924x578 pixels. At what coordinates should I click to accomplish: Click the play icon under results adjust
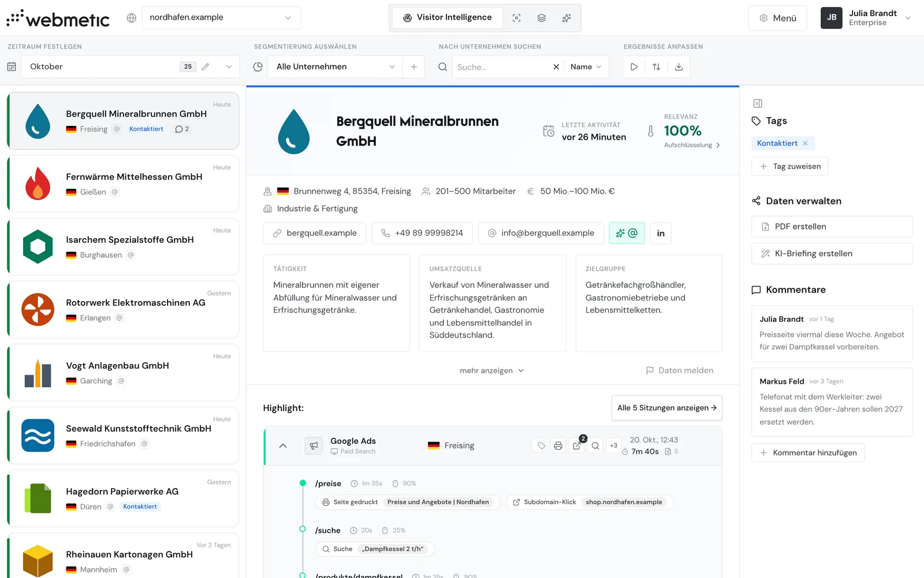(634, 67)
